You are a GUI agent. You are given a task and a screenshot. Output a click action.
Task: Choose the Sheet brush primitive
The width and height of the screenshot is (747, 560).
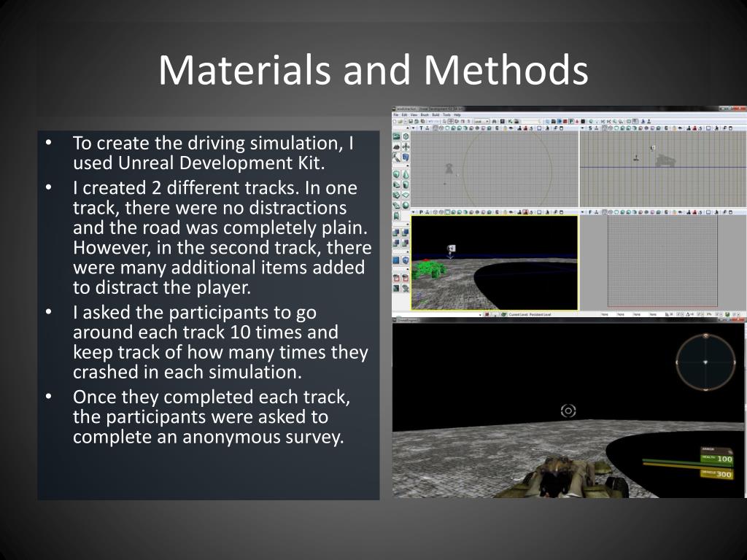[406, 195]
